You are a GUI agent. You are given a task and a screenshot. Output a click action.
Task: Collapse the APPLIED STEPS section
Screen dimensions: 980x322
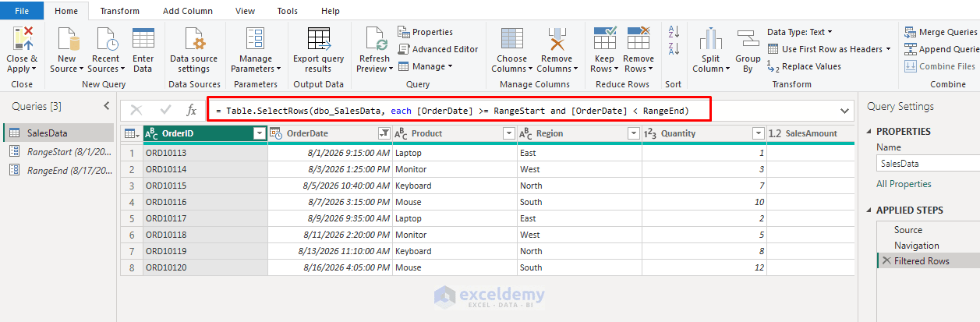point(869,211)
